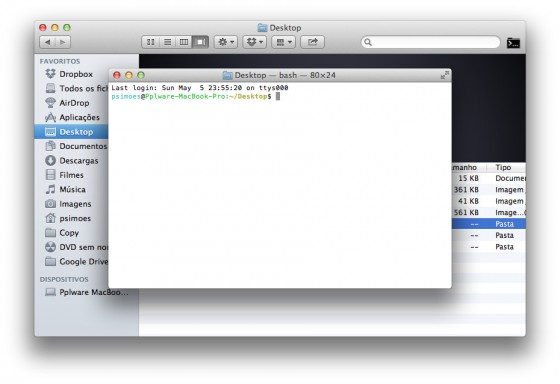Open the Arrange items dropdown
Screen dimensions: 560x384
tap(284, 42)
